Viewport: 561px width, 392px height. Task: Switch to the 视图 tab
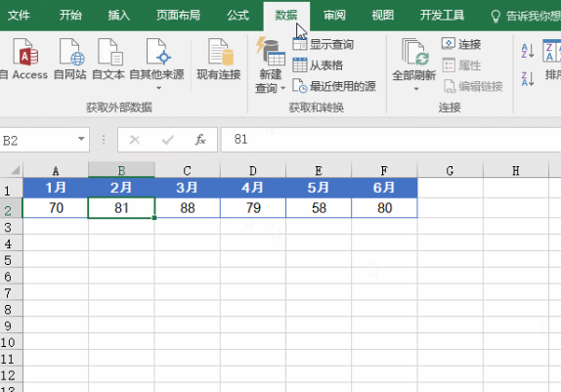[383, 16]
